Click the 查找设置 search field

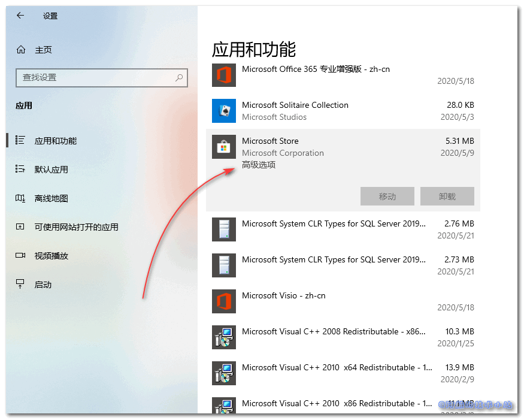[102, 78]
